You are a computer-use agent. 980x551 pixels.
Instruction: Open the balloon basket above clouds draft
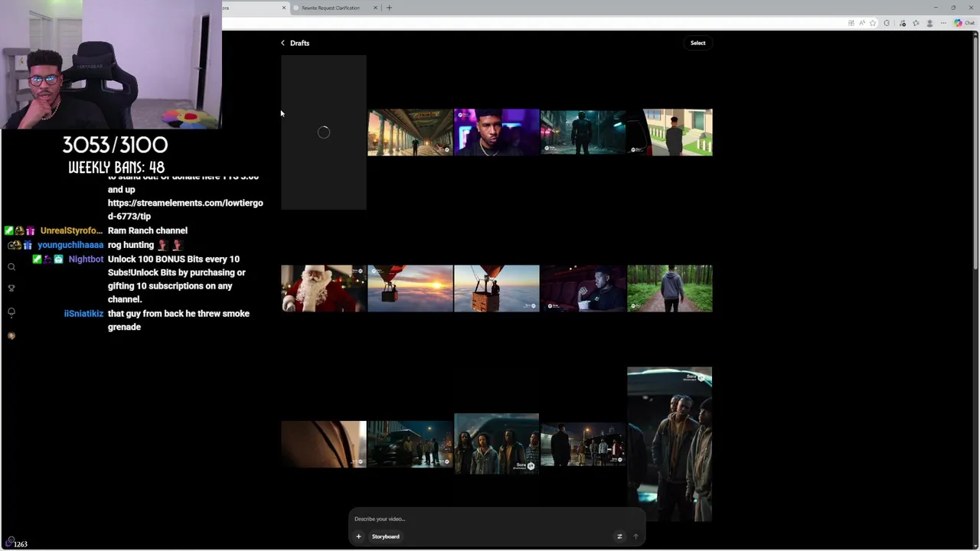pos(496,289)
